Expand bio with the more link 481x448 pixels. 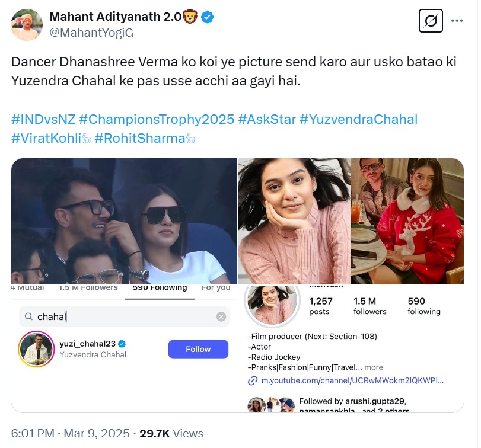pos(374,367)
